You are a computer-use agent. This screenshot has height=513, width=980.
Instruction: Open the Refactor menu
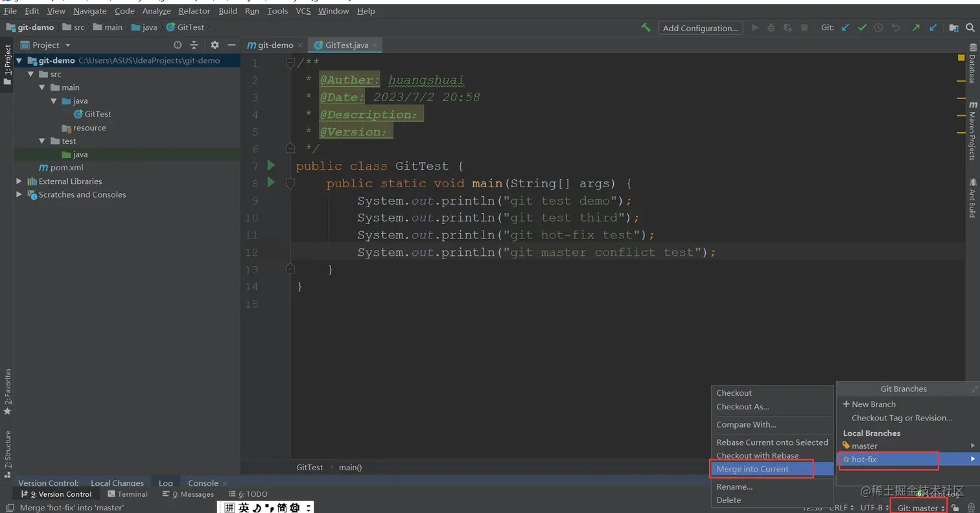[x=194, y=11]
